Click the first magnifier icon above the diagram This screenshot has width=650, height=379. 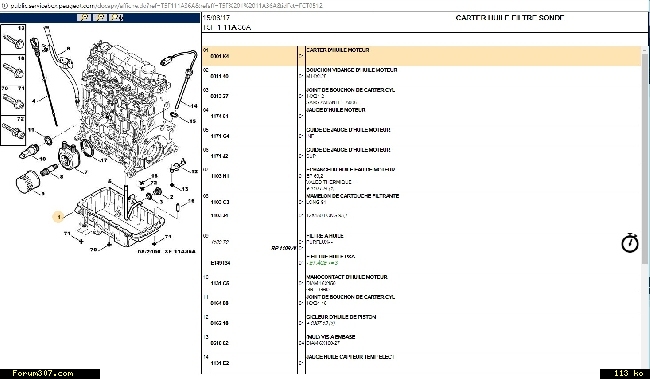tap(84, 18)
